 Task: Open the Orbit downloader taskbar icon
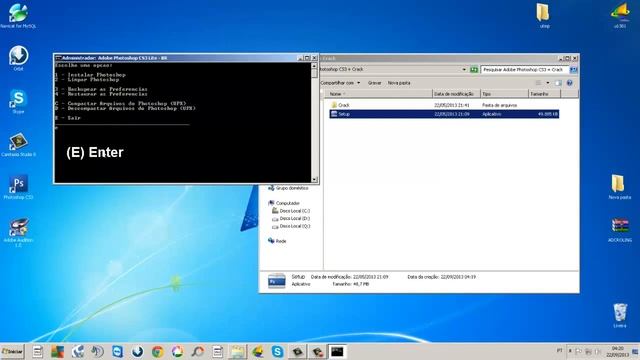pyautogui.click(x=138, y=351)
